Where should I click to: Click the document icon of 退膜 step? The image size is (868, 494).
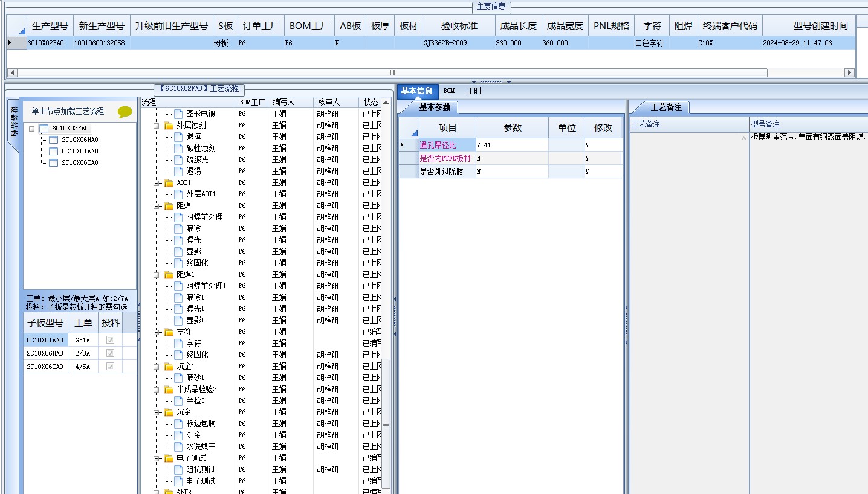pyautogui.click(x=178, y=136)
